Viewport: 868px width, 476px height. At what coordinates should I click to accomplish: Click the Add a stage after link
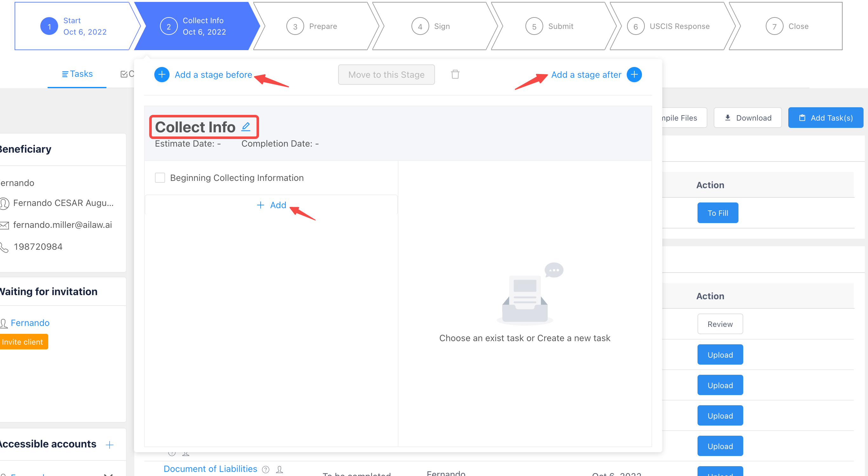pyautogui.click(x=586, y=75)
